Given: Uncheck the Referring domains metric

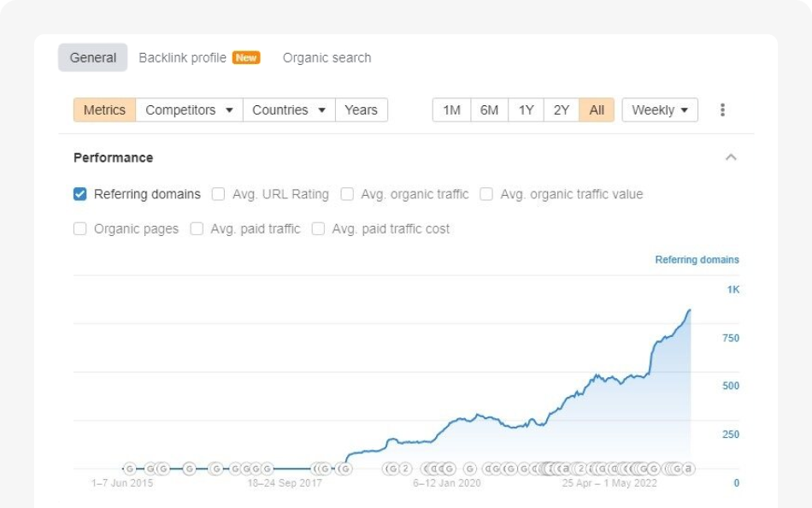Looking at the screenshot, I should tap(79, 194).
